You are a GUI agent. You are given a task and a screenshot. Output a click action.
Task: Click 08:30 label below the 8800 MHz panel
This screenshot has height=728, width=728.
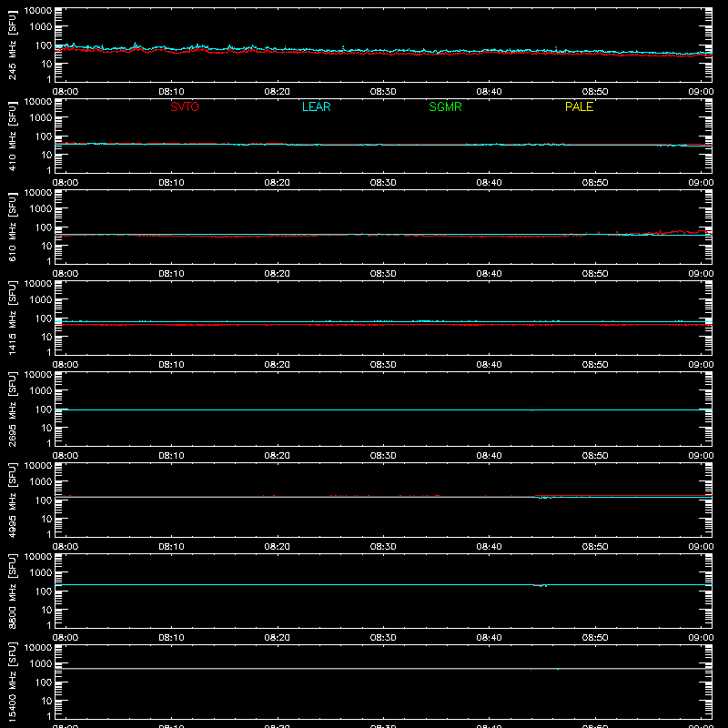tap(383, 638)
